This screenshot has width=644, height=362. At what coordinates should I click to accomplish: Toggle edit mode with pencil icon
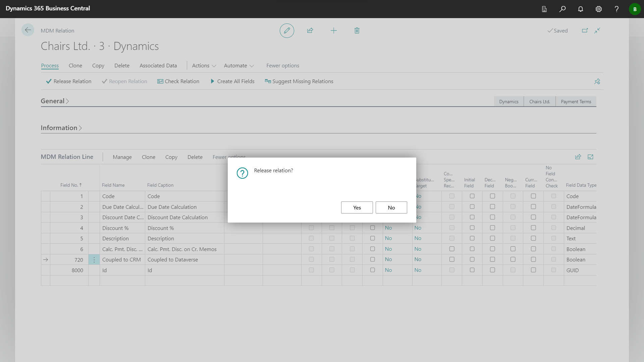pyautogui.click(x=287, y=31)
